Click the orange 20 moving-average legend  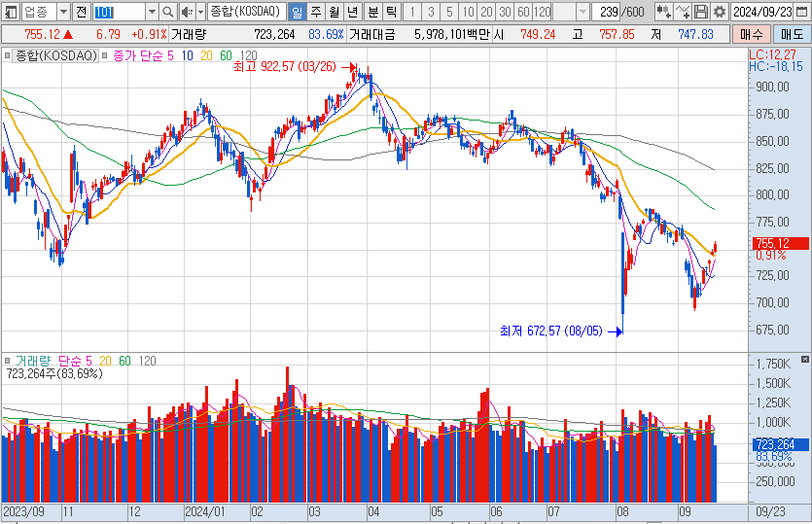[x=206, y=55]
